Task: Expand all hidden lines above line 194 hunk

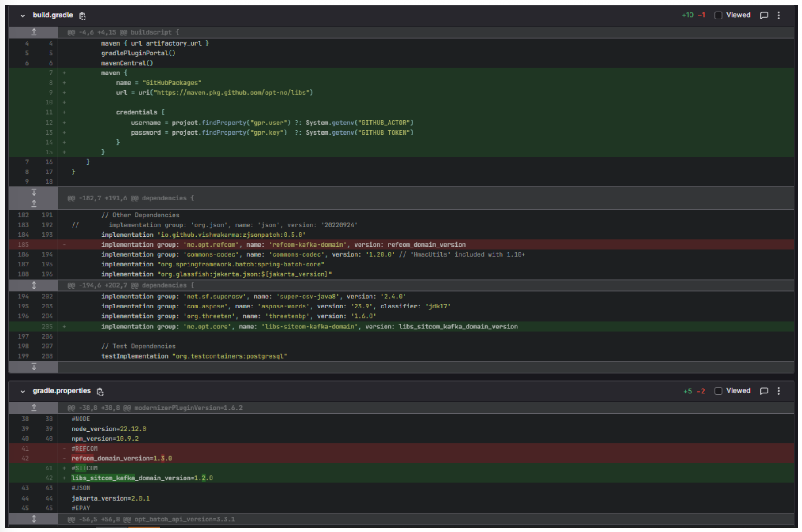Action: (34, 285)
